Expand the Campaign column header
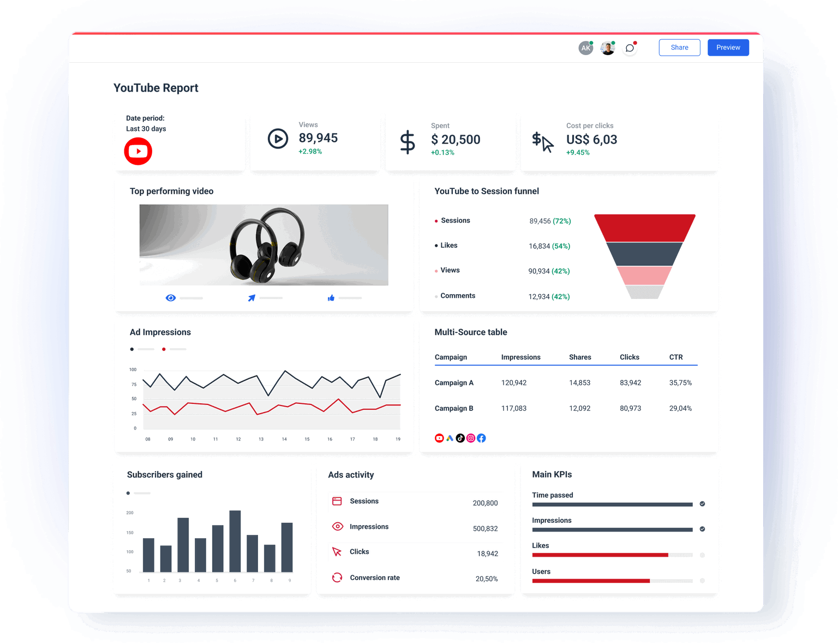This screenshot has width=838, height=644. pos(451,357)
